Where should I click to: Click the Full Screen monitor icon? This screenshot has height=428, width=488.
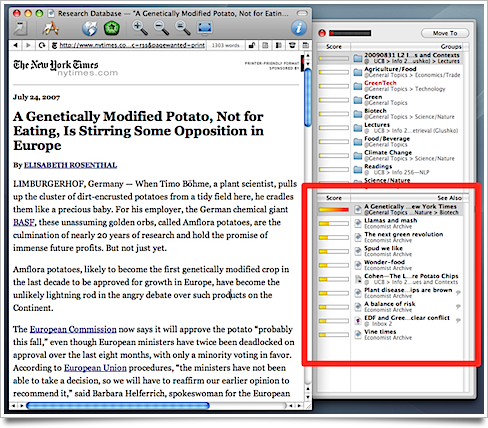click(x=205, y=28)
